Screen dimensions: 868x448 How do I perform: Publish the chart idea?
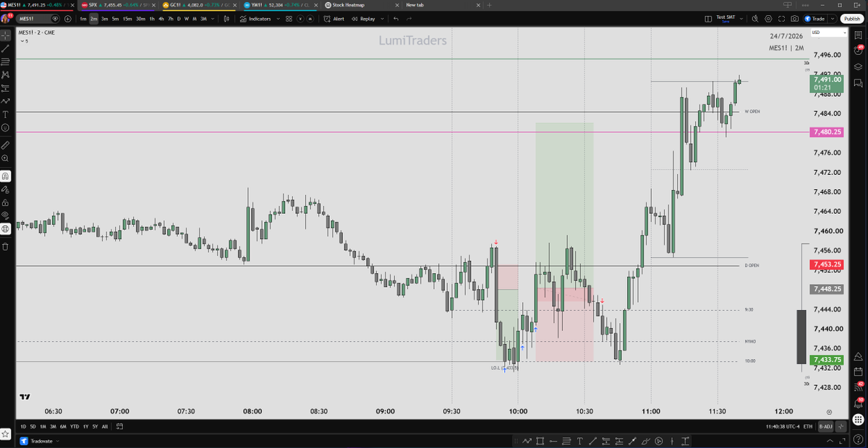pos(851,19)
